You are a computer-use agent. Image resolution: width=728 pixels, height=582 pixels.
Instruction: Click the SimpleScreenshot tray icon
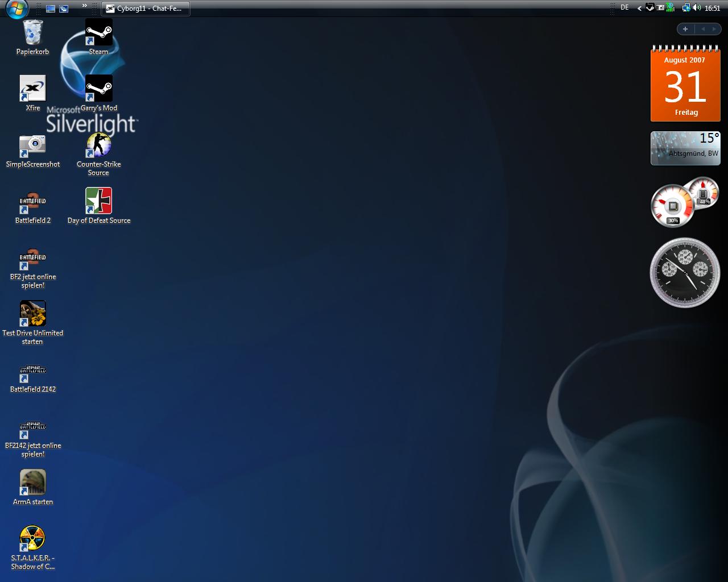[660, 8]
